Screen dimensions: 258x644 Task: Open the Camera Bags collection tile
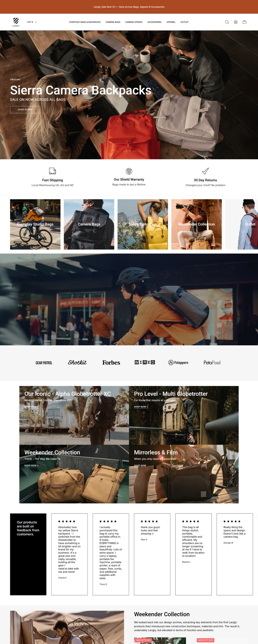click(89, 224)
